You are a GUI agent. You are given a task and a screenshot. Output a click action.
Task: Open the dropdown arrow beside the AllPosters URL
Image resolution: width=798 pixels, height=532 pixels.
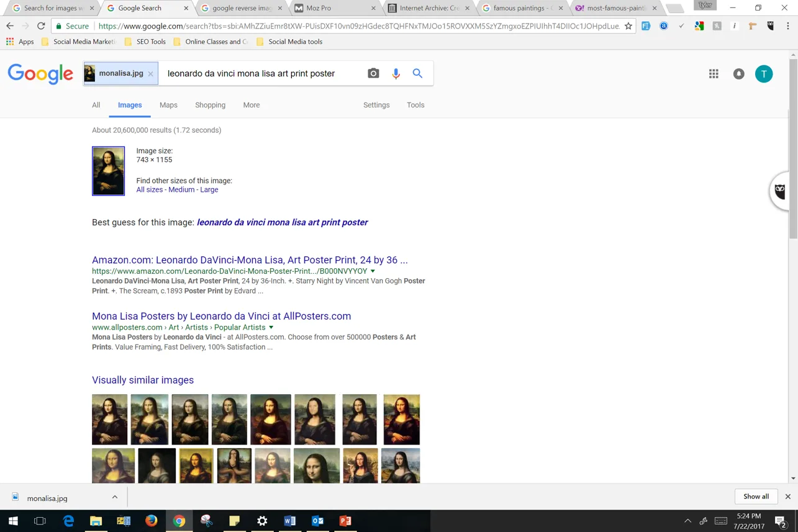(x=271, y=327)
